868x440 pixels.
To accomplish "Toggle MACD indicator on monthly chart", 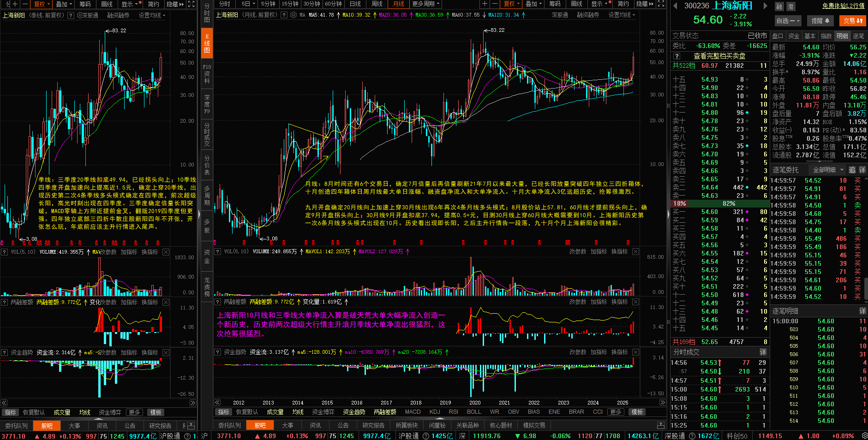I will coord(413,412).
